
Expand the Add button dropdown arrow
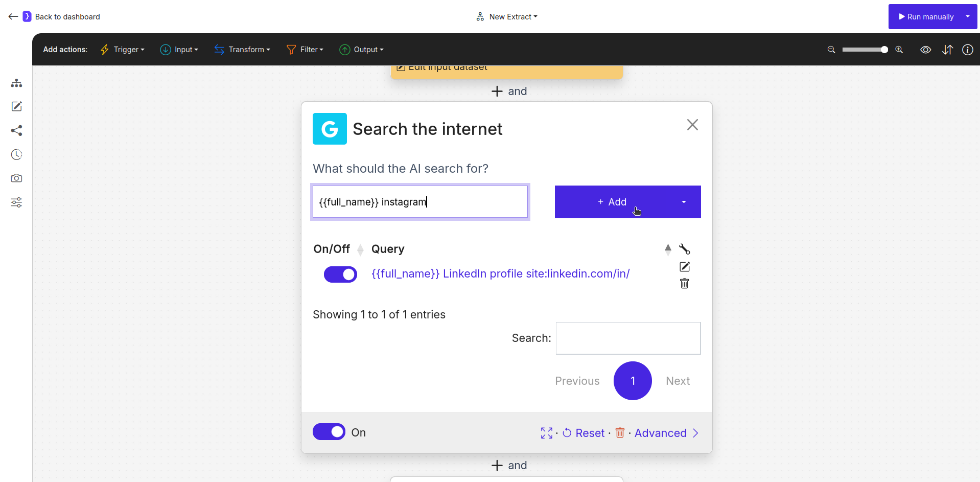684,202
